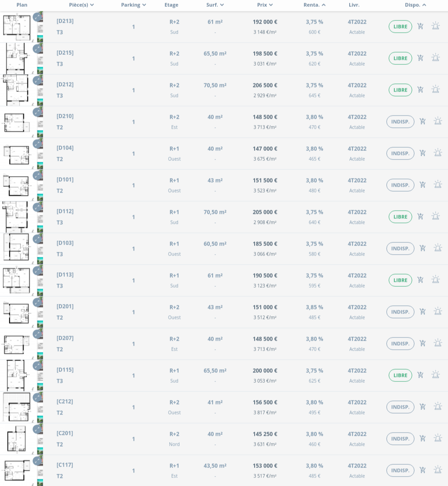Click the cart icon for lot D104
Viewport: 448px width, 486px height.
coord(423,153)
